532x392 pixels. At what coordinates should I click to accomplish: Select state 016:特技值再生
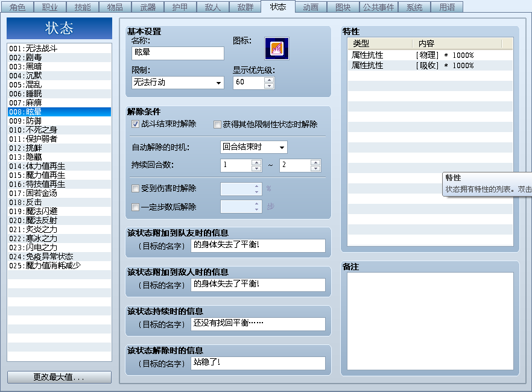tap(59, 184)
